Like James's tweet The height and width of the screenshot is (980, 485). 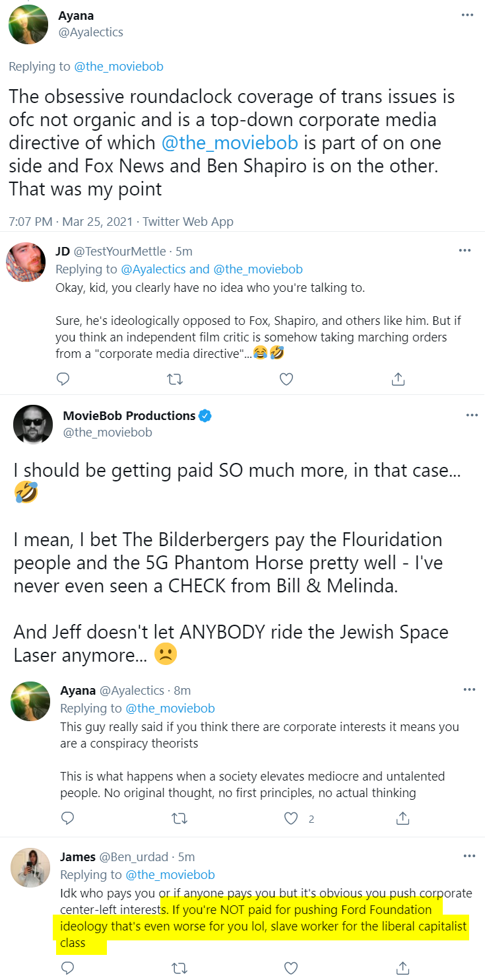pos(291,967)
